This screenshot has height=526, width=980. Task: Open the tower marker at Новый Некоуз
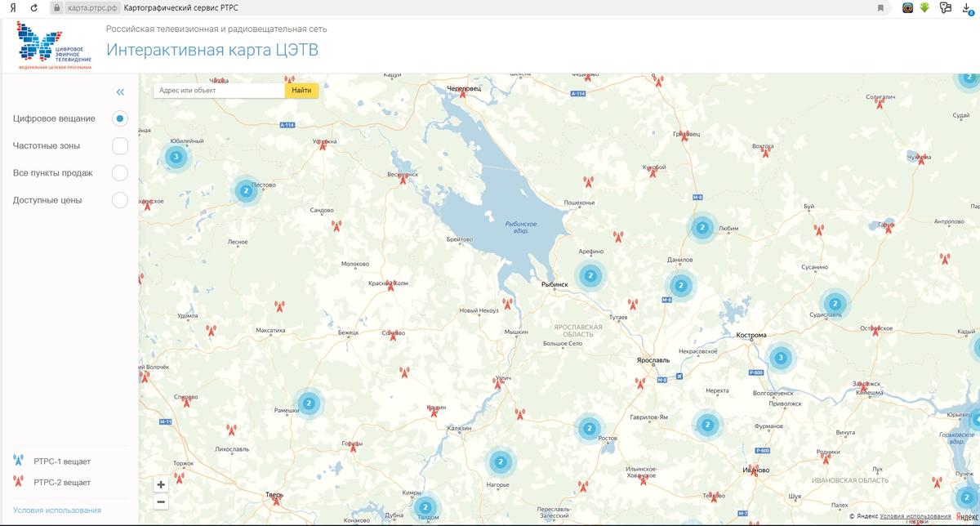click(x=507, y=303)
